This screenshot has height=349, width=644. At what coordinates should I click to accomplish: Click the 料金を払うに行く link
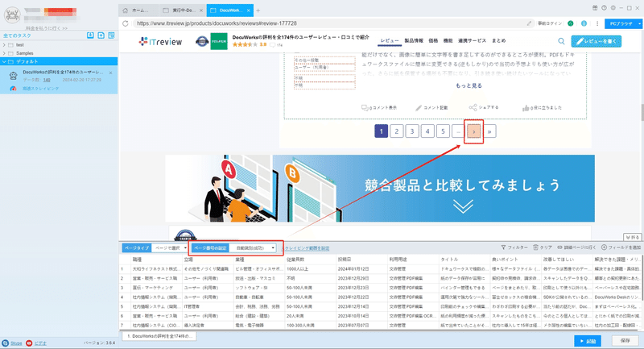[x=47, y=28]
